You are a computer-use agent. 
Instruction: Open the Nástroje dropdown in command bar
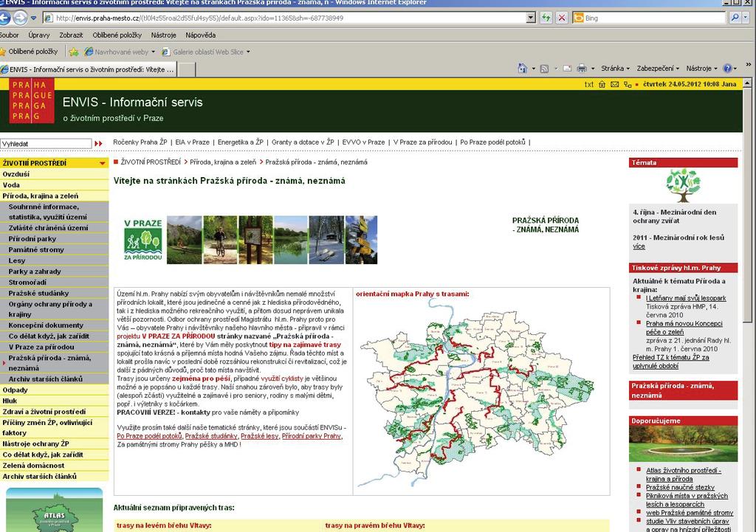coord(701,69)
